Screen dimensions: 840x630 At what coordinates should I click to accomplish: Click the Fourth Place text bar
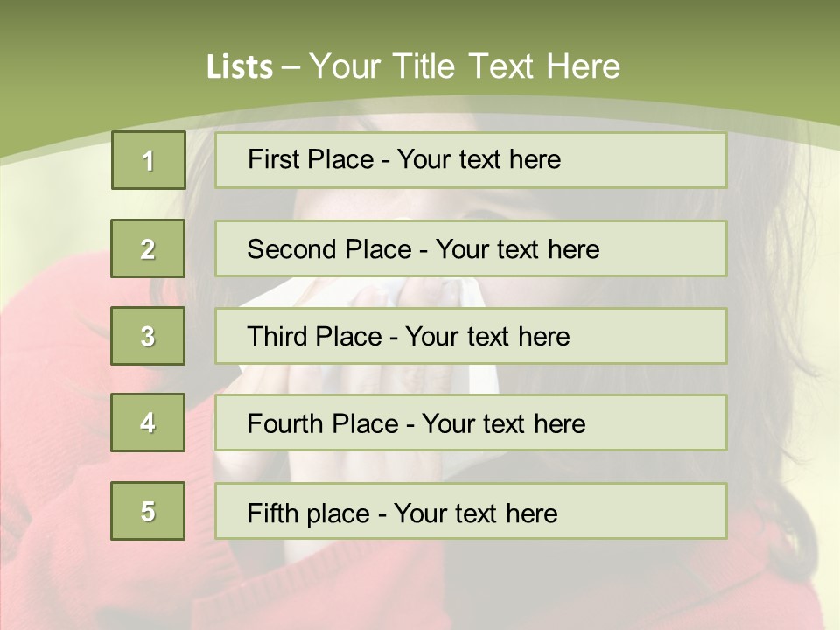click(x=471, y=423)
